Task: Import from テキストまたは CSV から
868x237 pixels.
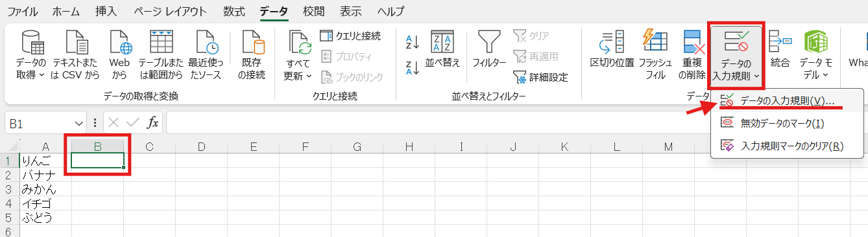Action: (x=76, y=55)
